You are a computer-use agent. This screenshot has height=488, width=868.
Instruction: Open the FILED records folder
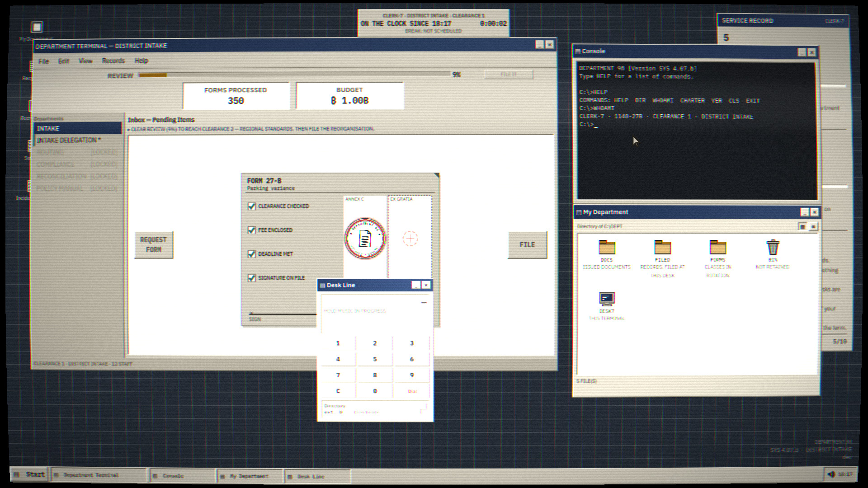pyautogui.click(x=662, y=248)
